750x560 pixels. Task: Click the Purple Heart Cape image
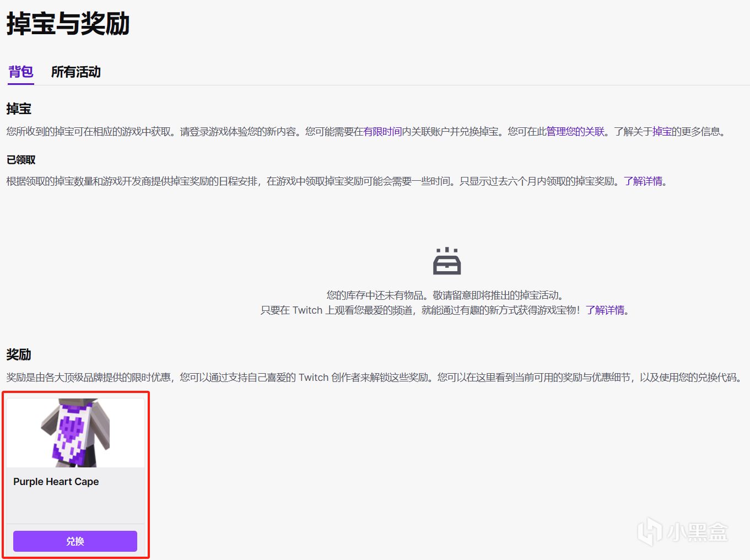75,433
